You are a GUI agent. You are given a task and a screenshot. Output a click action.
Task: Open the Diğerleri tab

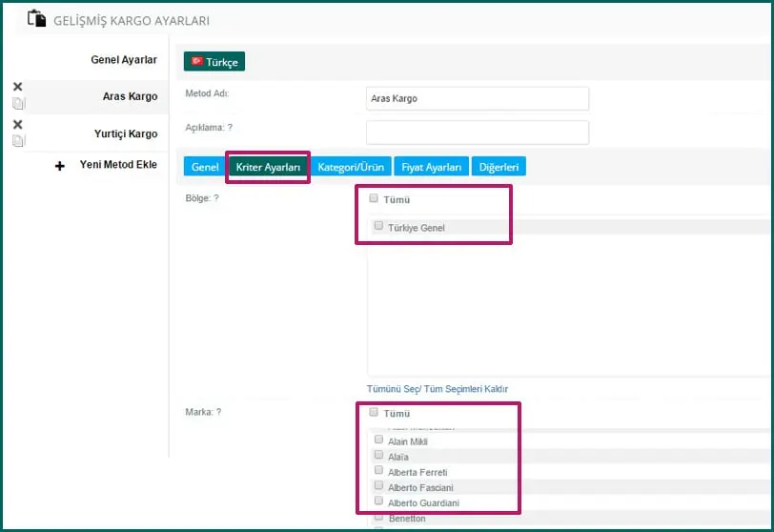(x=499, y=167)
